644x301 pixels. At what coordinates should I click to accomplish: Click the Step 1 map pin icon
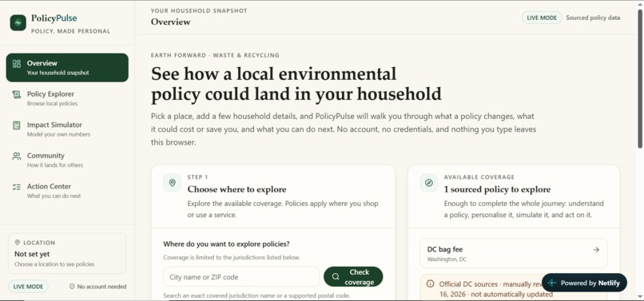(x=173, y=183)
